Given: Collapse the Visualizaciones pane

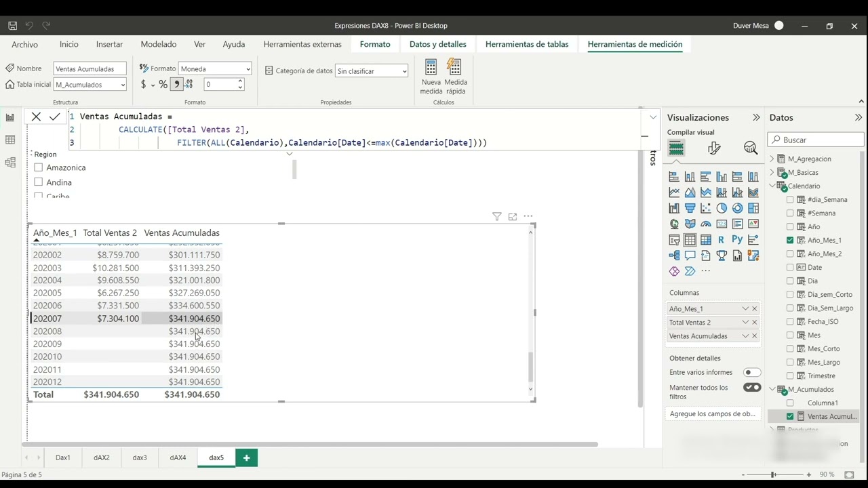Looking at the screenshot, I should [756, 117].
